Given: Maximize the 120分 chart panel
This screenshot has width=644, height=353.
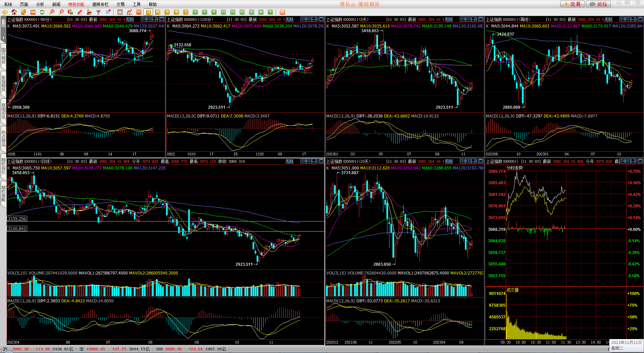Looking at the screenshot, I should coord(321,19).
